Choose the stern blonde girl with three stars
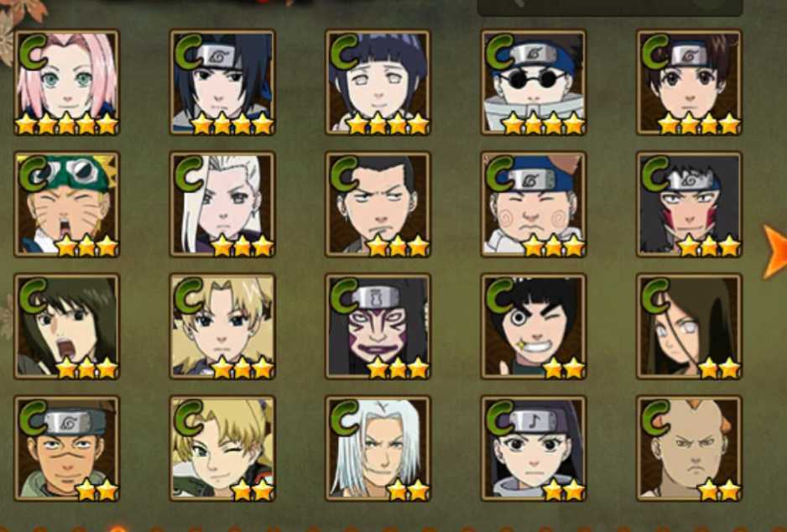 pos(222,326)
